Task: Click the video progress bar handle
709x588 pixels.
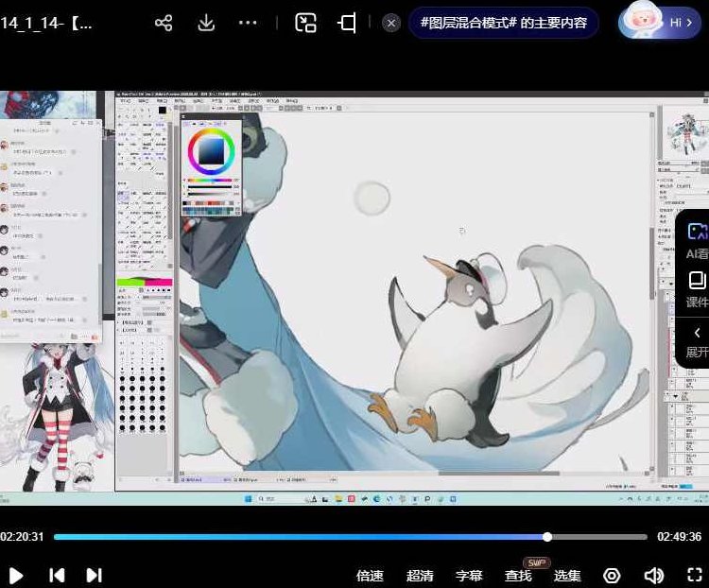Action: pos(547,537)
